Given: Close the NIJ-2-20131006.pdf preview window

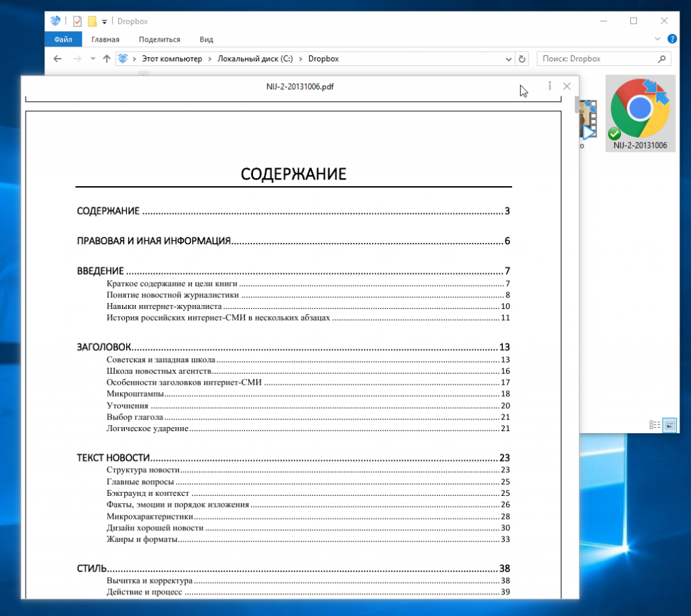Looking at the screenshot, I should tap(567, 86).
